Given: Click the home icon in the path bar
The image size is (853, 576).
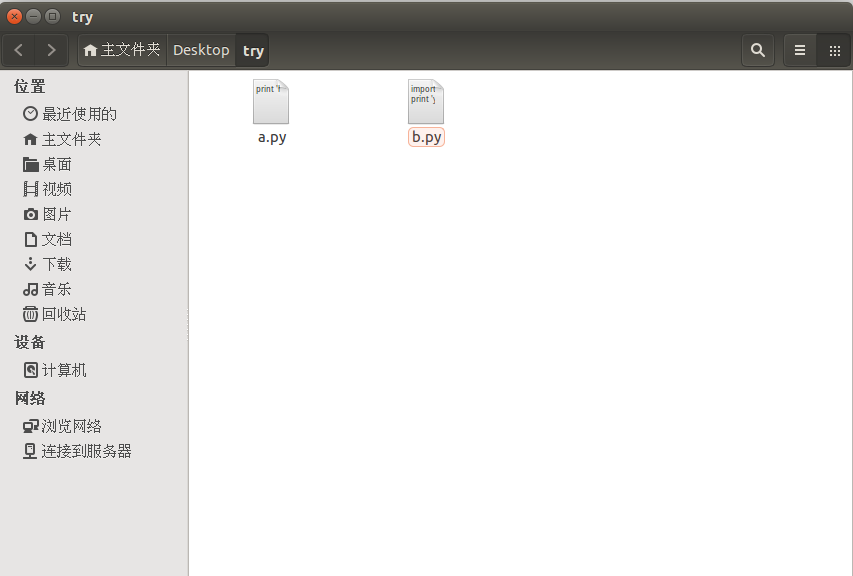Looking at the screenshot, I should (x=90, y=51).
